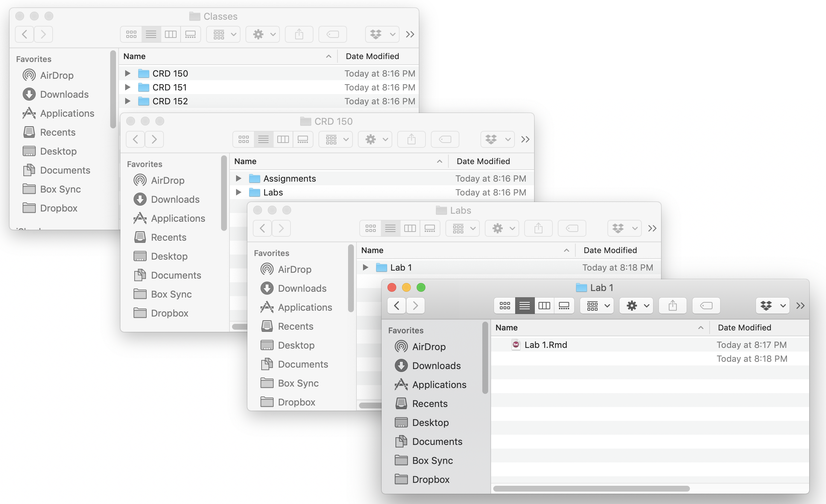The height and width of the screenshot is (504, 826).
Task: Click the forward arrow in CRD 150 window
Action: [x=154, y=139]
